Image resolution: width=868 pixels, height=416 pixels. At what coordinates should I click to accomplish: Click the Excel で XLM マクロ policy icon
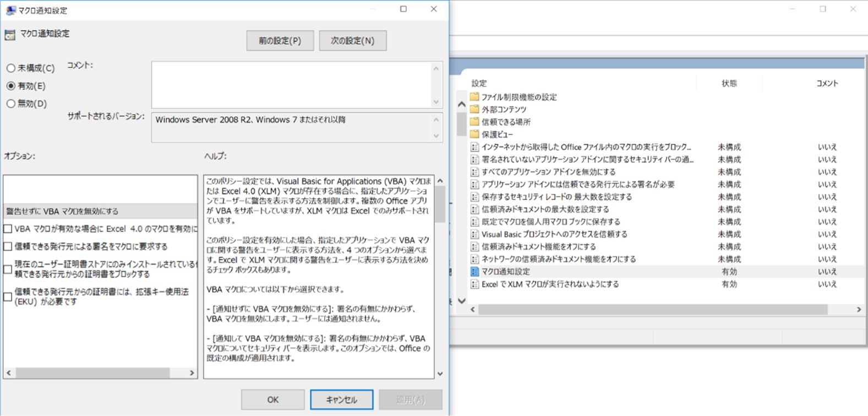[x=474, y=284]
